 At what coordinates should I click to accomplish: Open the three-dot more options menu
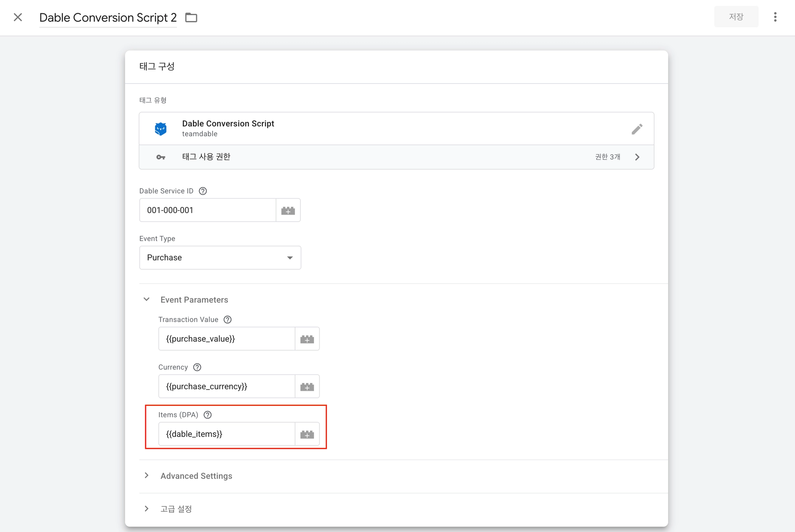(775, 17)
